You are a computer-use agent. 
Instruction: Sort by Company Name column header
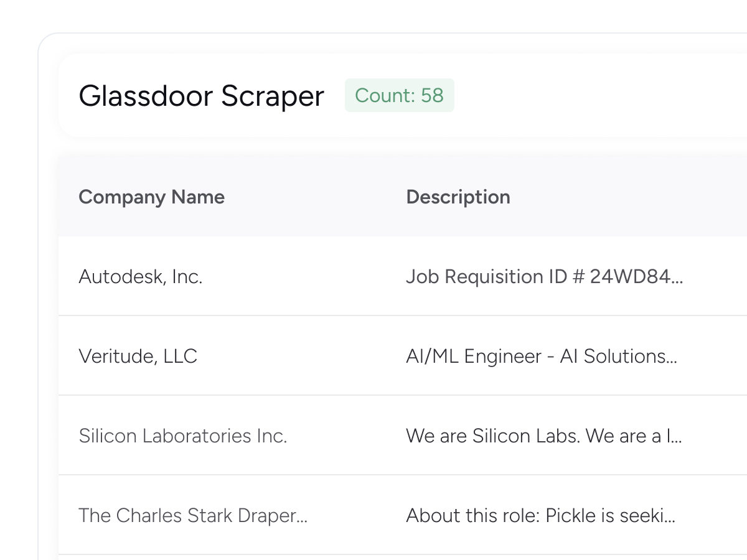click(x=151, y=197)
